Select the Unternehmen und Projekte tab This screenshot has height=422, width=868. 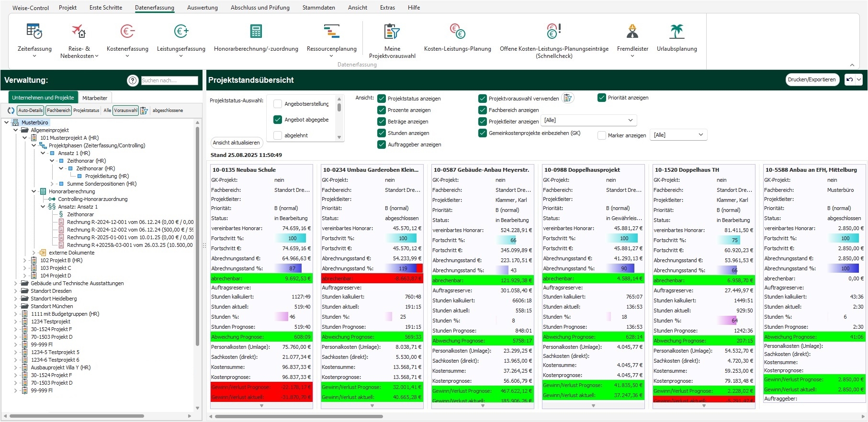coord(43,98)
